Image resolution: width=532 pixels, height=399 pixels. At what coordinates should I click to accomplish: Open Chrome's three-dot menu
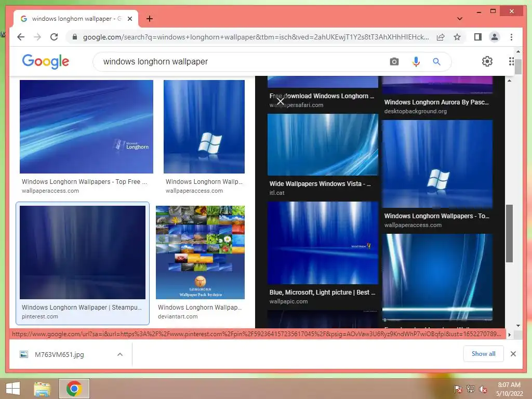(x=511, y=37)
